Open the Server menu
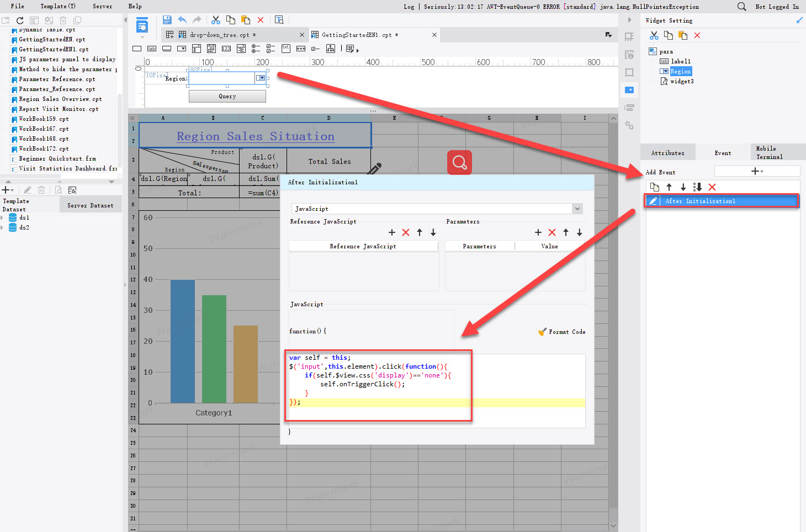Screen dimensions: 806x532 pyautogui.click(x=102, y=7)
